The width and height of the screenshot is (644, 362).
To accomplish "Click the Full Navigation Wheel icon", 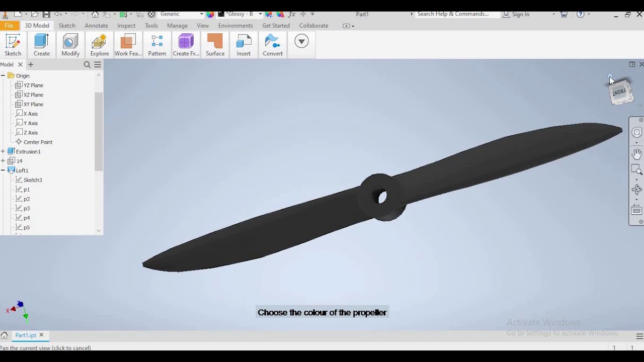I will (637, 132).
